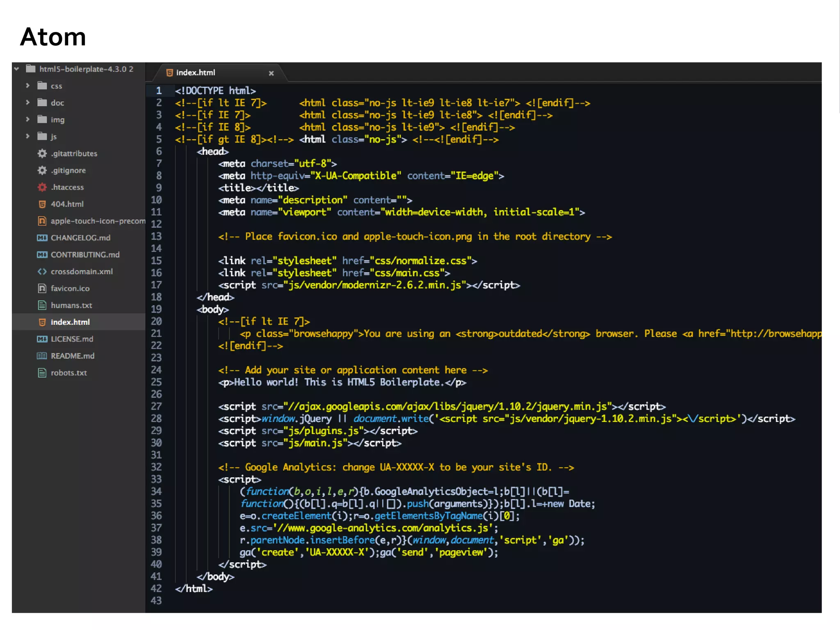Open 404.html from the tree
The image size is (840, 630).
(x=67, y=204)
